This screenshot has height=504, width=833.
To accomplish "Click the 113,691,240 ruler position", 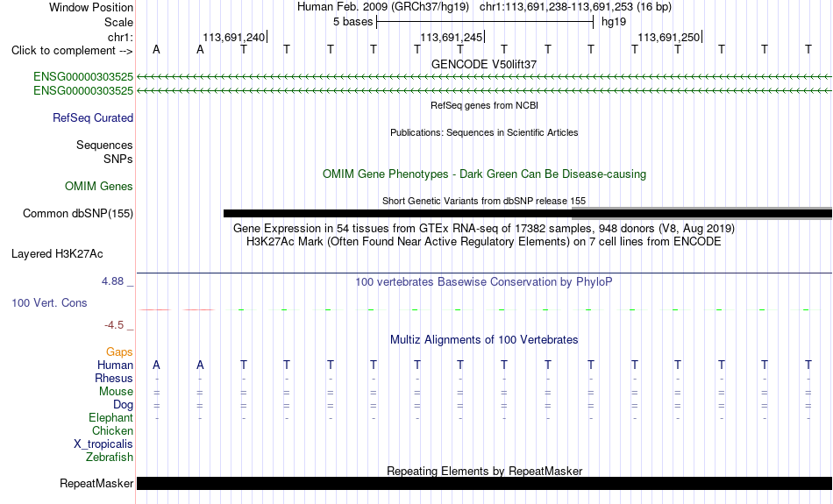I will coord(234,37).
